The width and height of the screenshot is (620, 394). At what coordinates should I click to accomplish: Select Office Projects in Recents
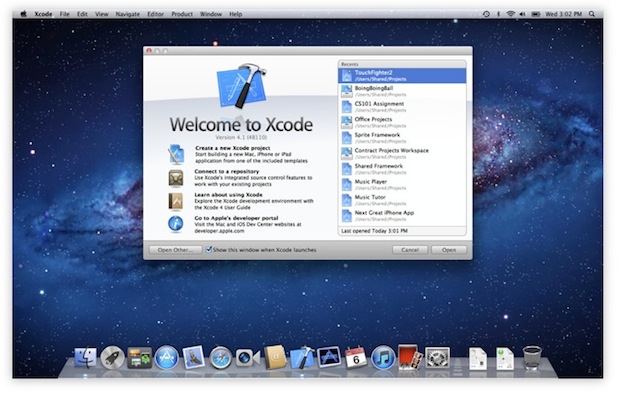[402, 122]
